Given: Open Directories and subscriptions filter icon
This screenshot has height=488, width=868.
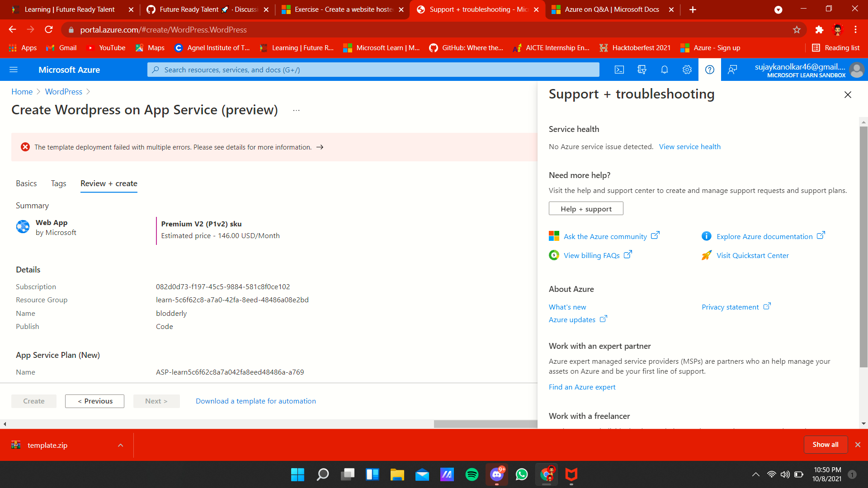Looking at the screenshot, I should coord(642,70).
